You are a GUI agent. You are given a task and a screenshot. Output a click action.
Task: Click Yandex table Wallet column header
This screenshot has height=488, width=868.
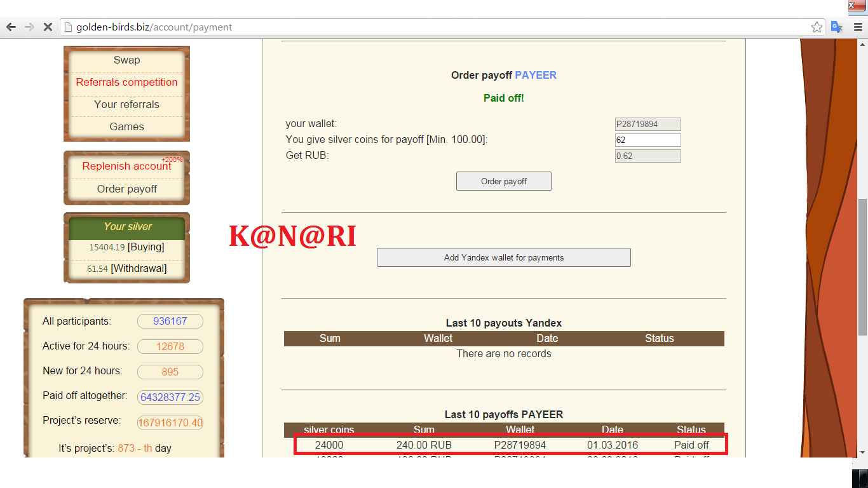pyautogui.click(x=438, y=338)
